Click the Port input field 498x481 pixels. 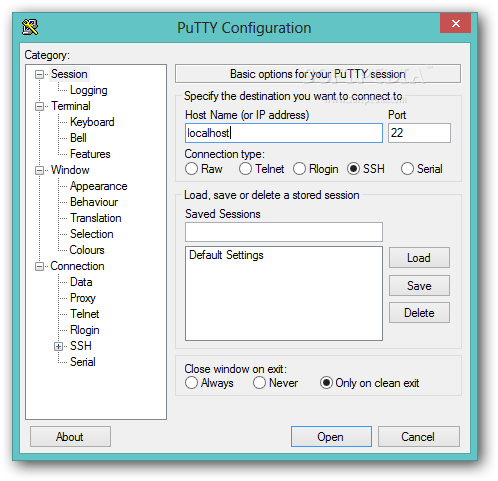coord(419,133)
